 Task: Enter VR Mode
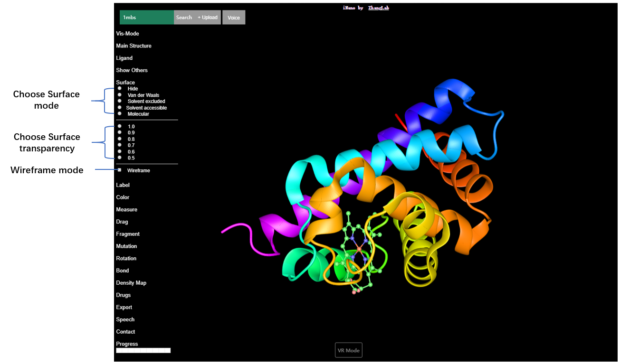click(x=348, y=350)
